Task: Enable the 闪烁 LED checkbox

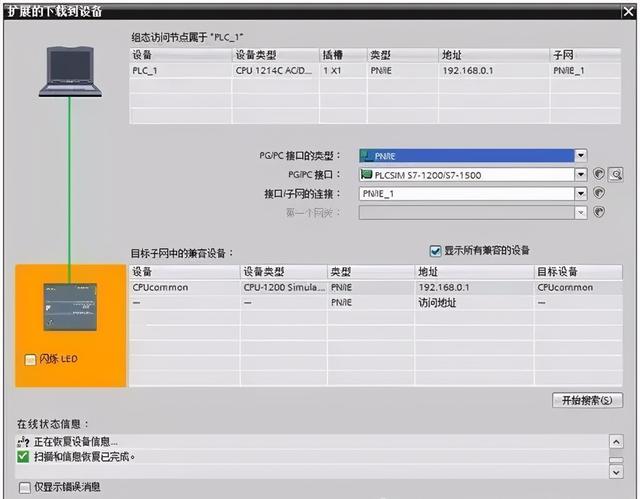Action: (30, 359)
